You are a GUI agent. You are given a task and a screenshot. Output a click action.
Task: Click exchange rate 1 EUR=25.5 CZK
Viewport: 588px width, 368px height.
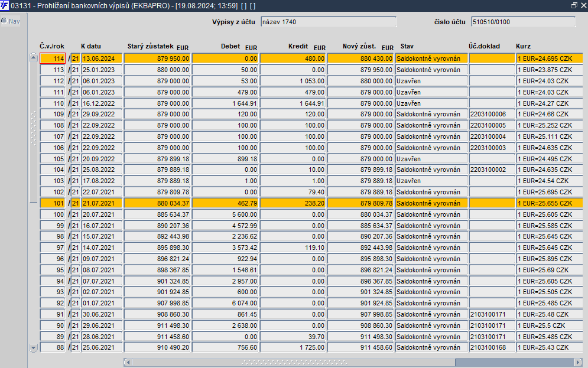(550, 325)
